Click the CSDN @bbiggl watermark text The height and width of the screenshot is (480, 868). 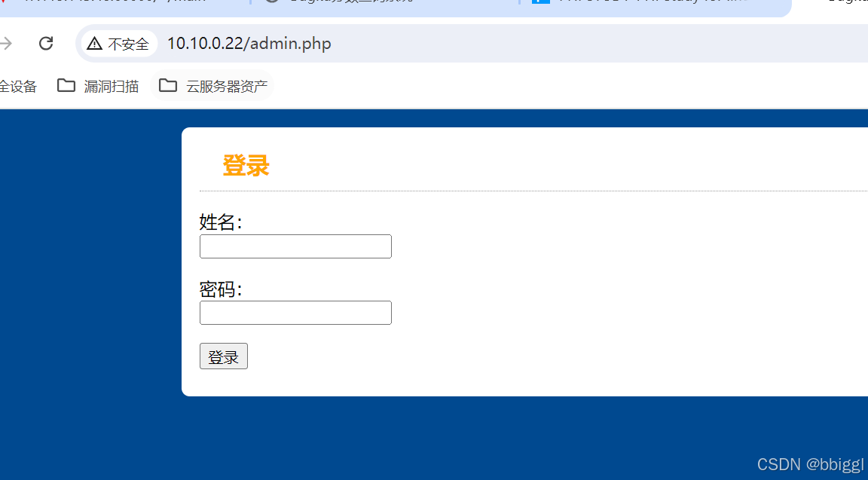pos(811,464)
